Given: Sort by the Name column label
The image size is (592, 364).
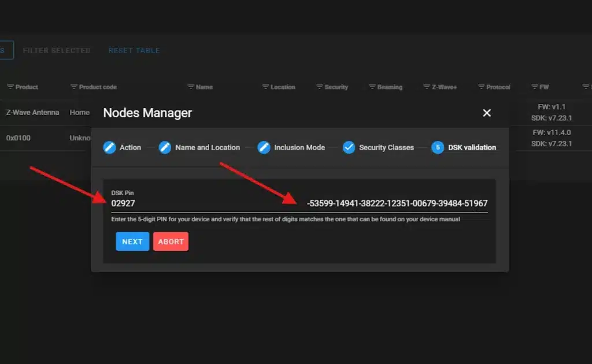Looking at the screenshot, I should [204, 87].
